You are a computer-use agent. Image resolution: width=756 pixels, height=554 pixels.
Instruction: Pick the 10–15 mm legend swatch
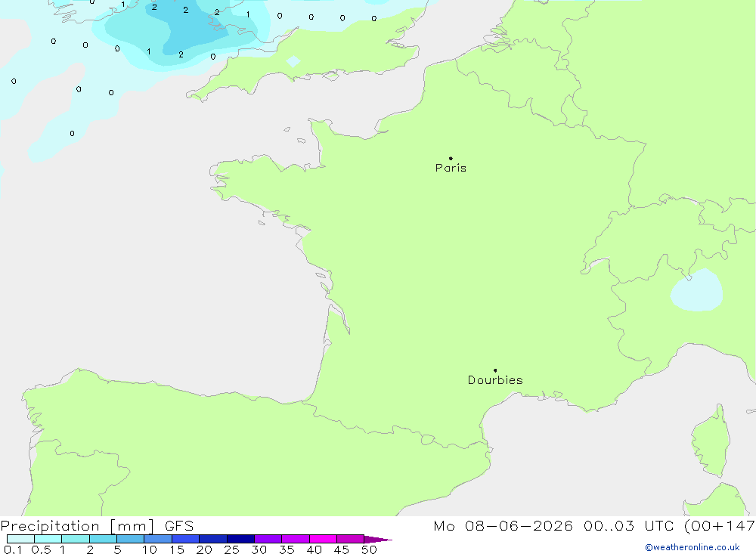(x=158, y=539)
